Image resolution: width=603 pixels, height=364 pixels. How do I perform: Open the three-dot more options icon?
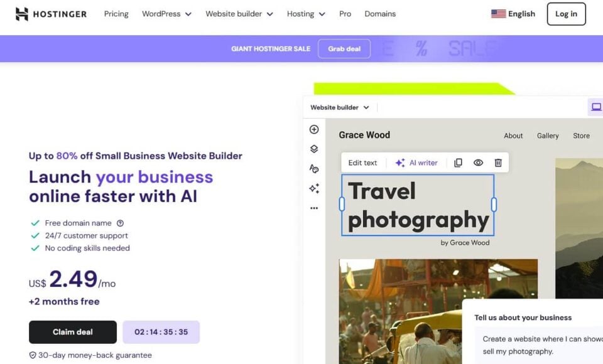(314, 208)
